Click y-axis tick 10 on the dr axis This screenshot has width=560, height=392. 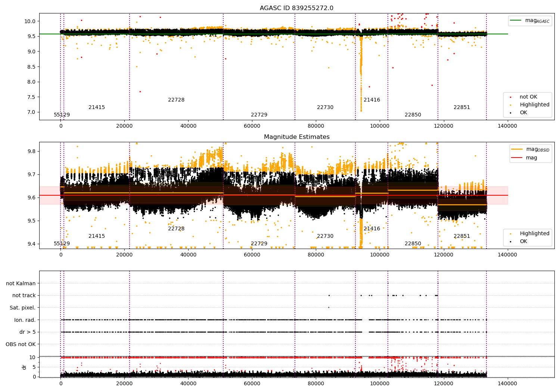[33, 358]
